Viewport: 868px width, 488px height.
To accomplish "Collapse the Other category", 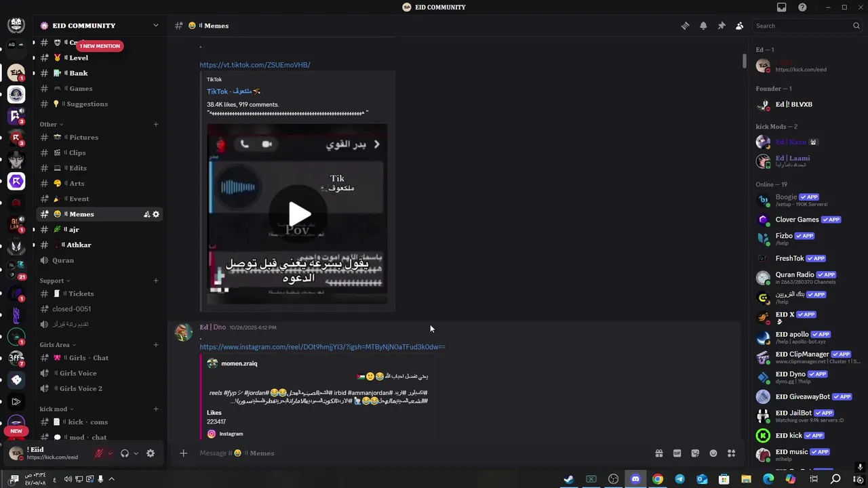I will pos(52,125).
